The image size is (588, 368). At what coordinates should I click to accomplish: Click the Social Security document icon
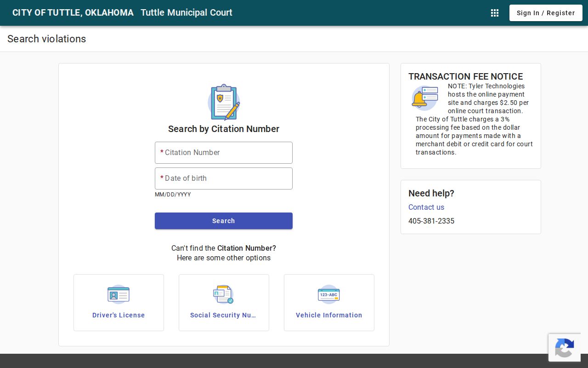click(x=224, y=294)
